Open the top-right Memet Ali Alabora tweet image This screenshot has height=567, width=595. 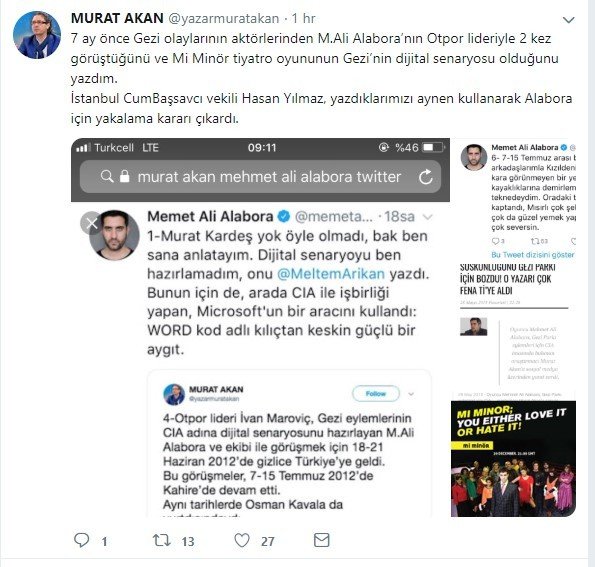pos(518,199)
